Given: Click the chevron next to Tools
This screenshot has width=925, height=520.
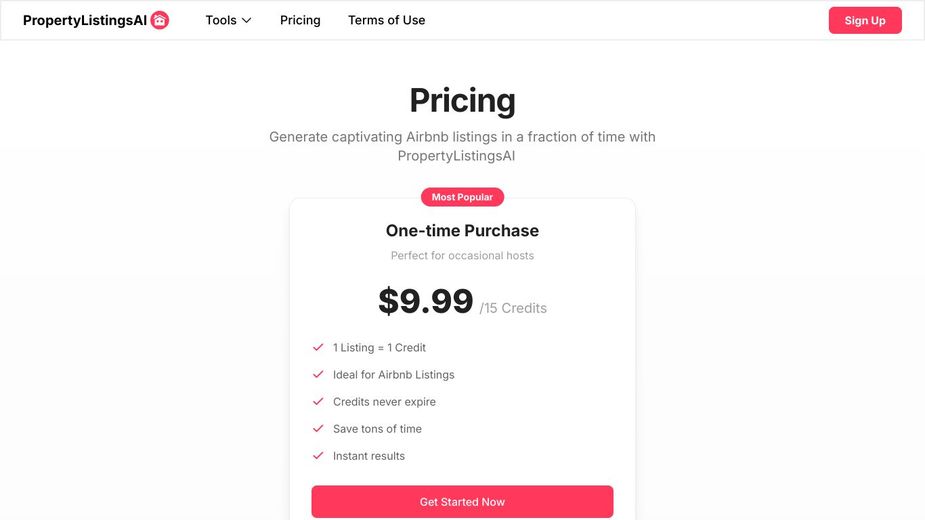Looking at the screenshot, I should pos(247,20).
